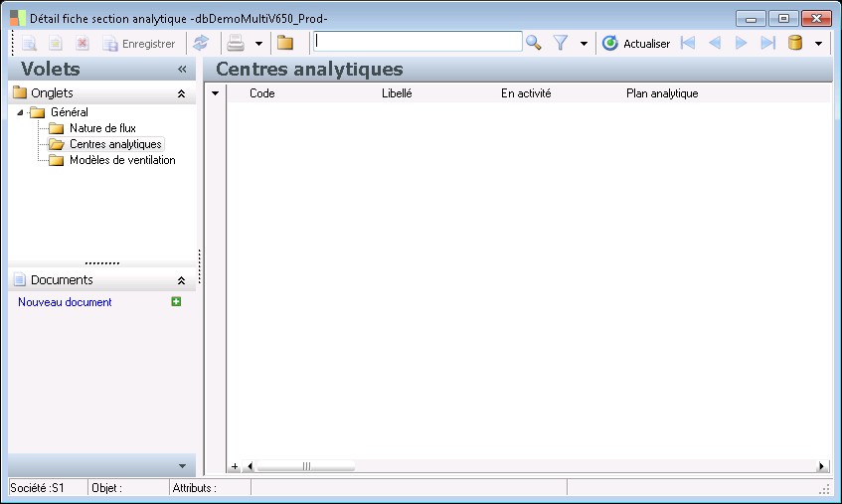
Task: Click the horizontal scrollbar left arrow
Action: coord(250,466)
